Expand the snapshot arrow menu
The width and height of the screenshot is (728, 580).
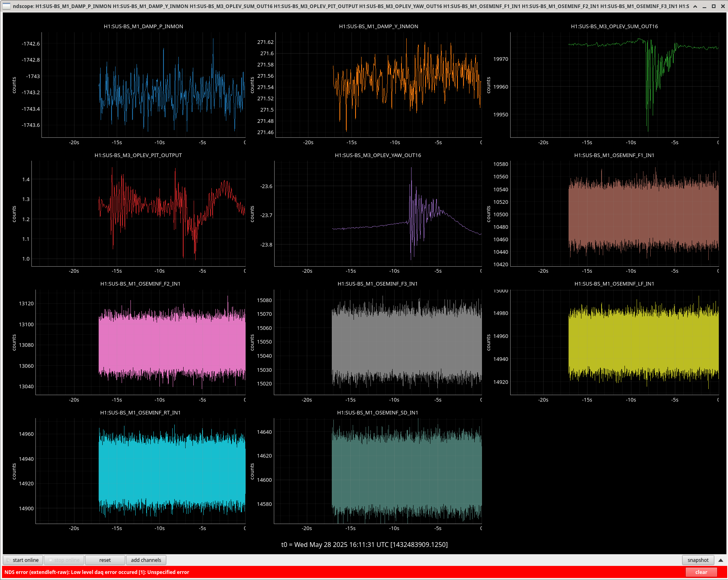pos(721,560)
